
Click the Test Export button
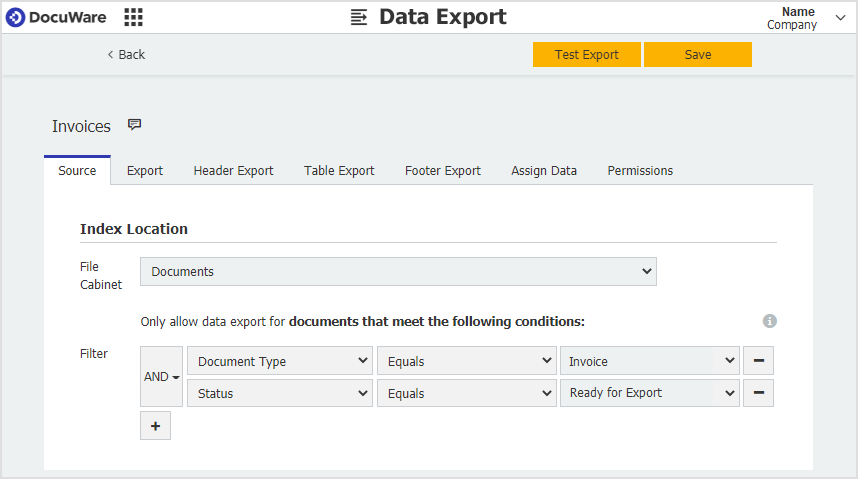pos(586,55)
